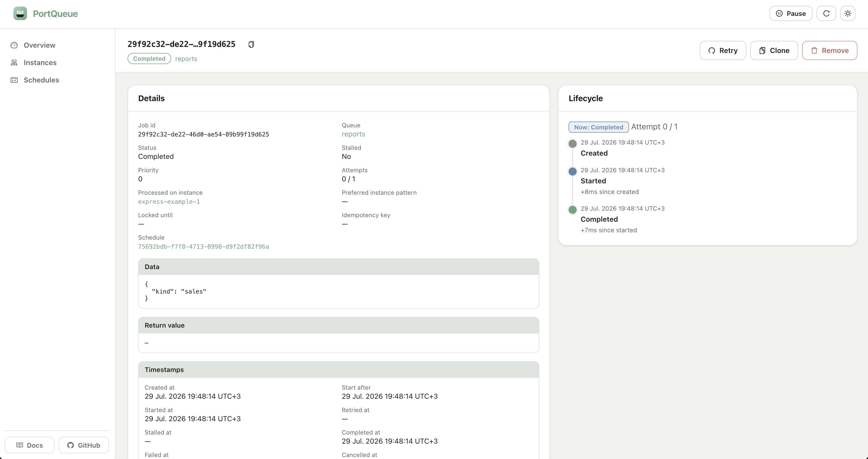Click the Data section header
This screenshot has height=459, width=868.
[x=339, y=267]
